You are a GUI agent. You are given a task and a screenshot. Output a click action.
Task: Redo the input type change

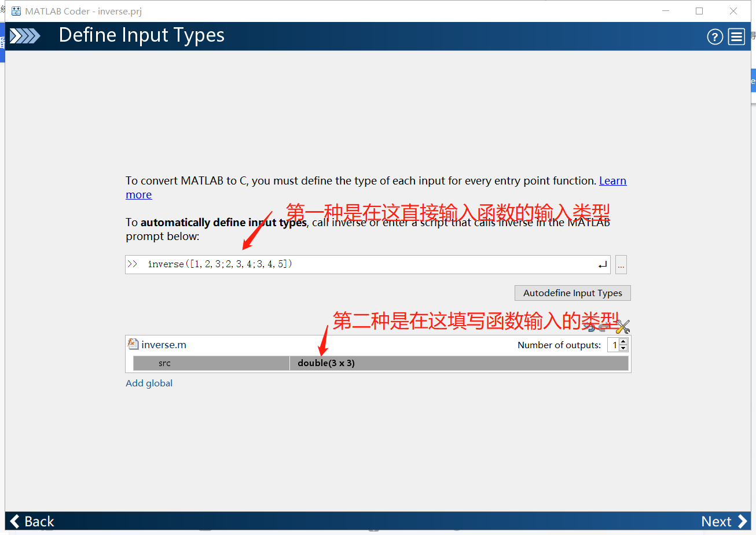pyautogui.click(x=604, y=327)
